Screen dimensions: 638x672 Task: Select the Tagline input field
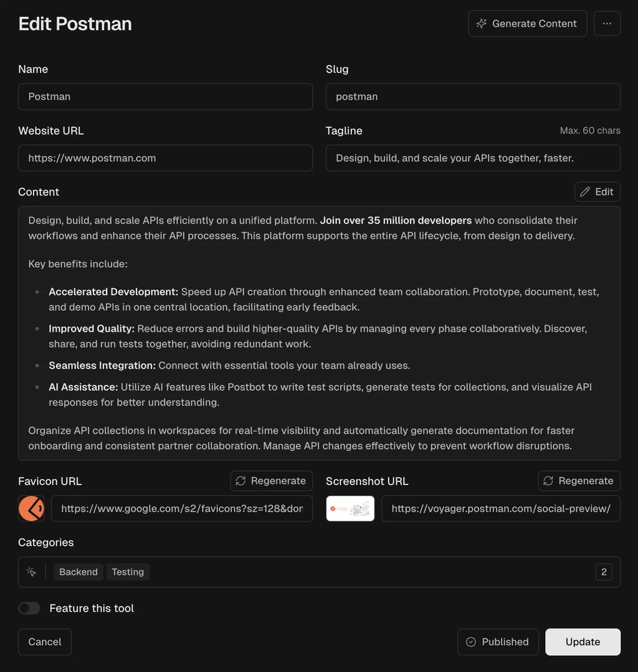click(473, 158)
